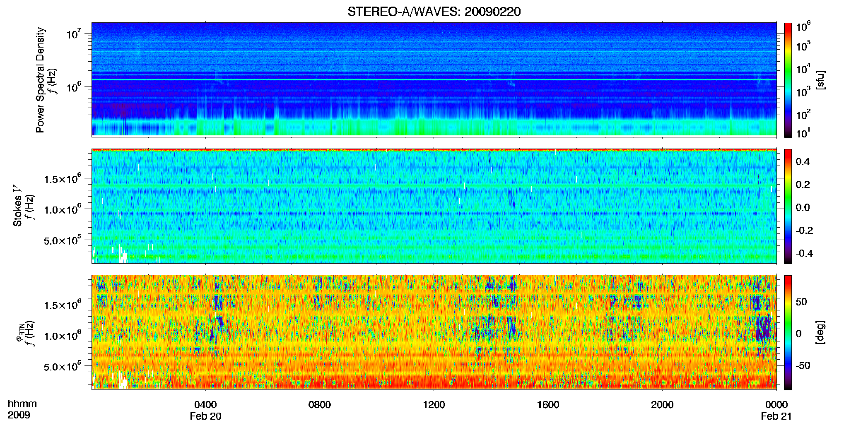Image resolution: width=868 pixels, height=447 pixels.
Task: Click the "0.0" label on Stokes color bar
Action: 803,207
